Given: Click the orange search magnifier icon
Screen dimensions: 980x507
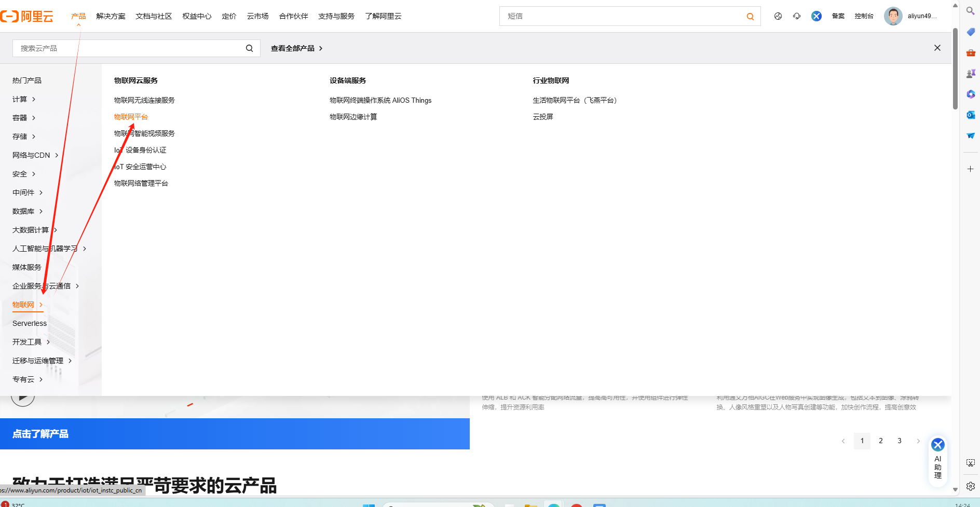Looking at the screenshot, I should point(750,17).
